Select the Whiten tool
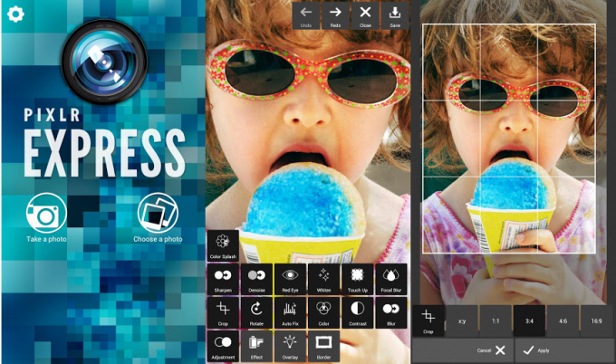This screenshot has height=364, width=616. pos(323,279)
